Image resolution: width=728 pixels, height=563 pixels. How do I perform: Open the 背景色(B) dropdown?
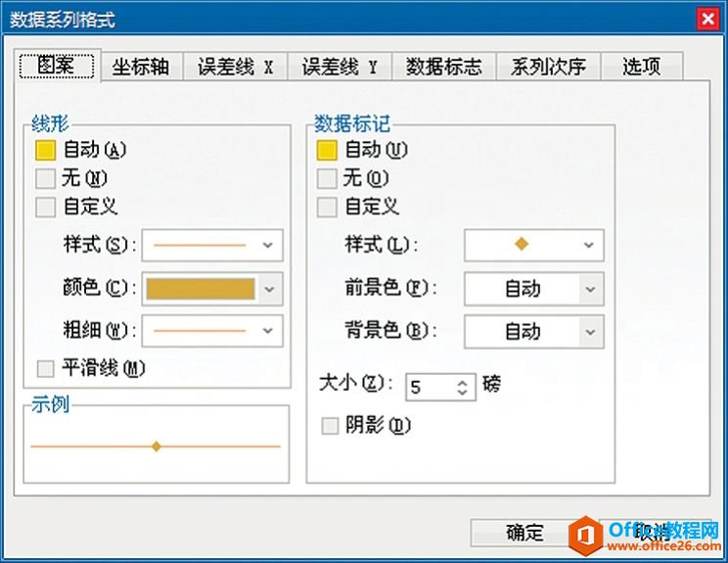[x=534, y=332]
